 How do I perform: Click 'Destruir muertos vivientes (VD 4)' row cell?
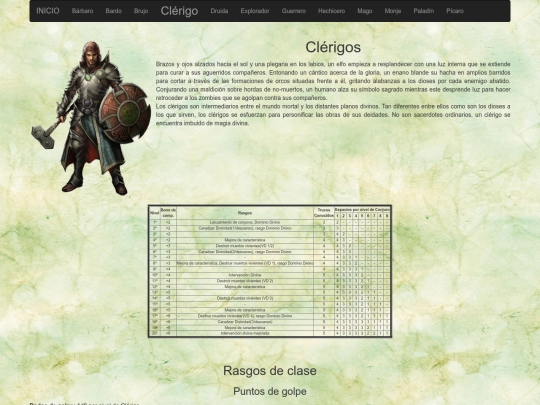click(x=245, y=316)
